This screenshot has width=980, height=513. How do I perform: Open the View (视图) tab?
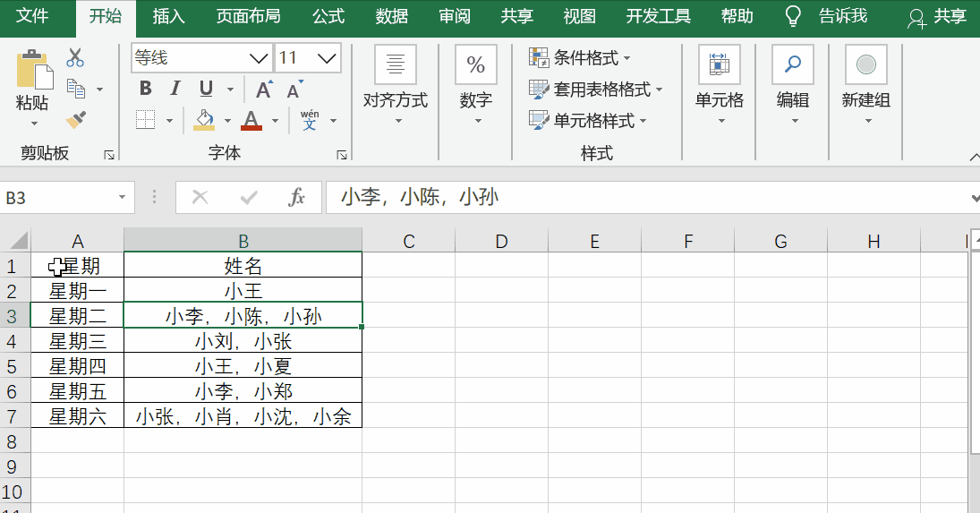click(x=579, y=15)
